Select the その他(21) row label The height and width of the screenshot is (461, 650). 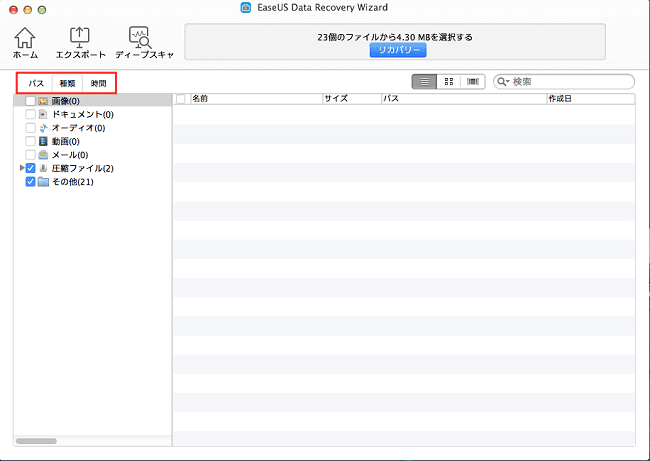(x=73, y=182)
